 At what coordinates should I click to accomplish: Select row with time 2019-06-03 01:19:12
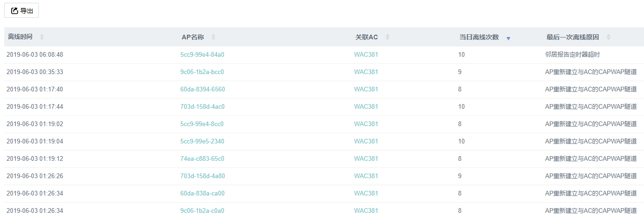[x=35, y=158]
